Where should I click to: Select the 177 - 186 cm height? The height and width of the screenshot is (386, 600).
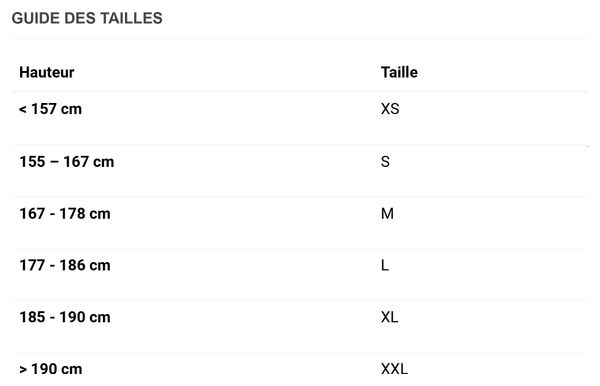pyautogui.click(x=65, y=265)
